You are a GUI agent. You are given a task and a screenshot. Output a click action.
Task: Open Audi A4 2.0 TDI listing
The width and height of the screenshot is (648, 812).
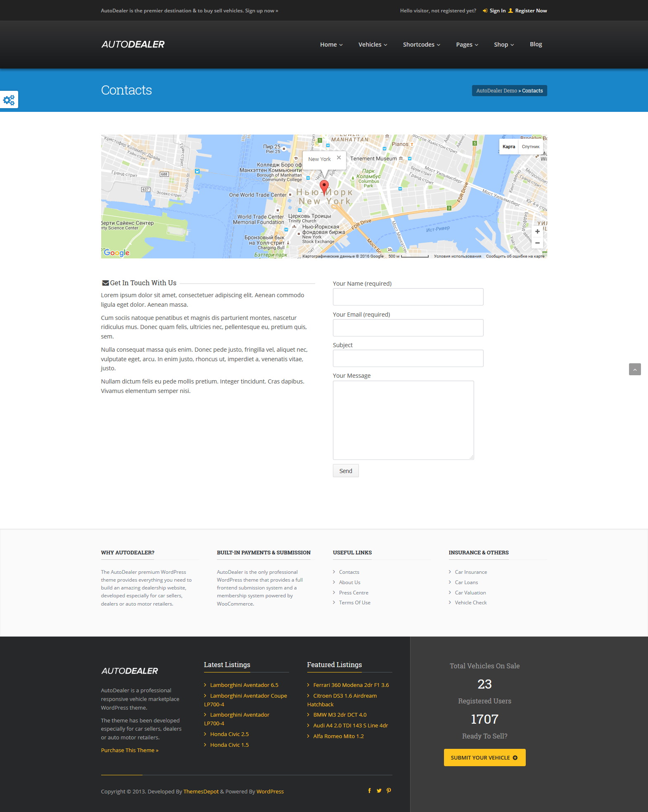pos(351,725)
